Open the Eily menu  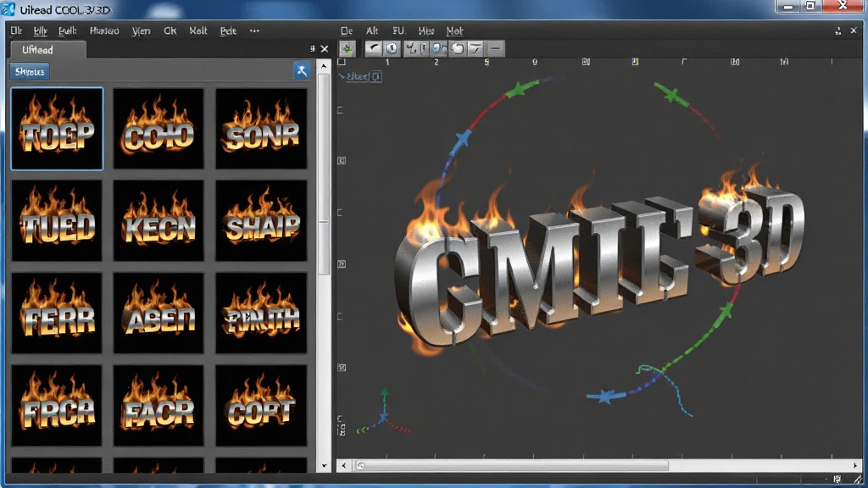[41, 31]
